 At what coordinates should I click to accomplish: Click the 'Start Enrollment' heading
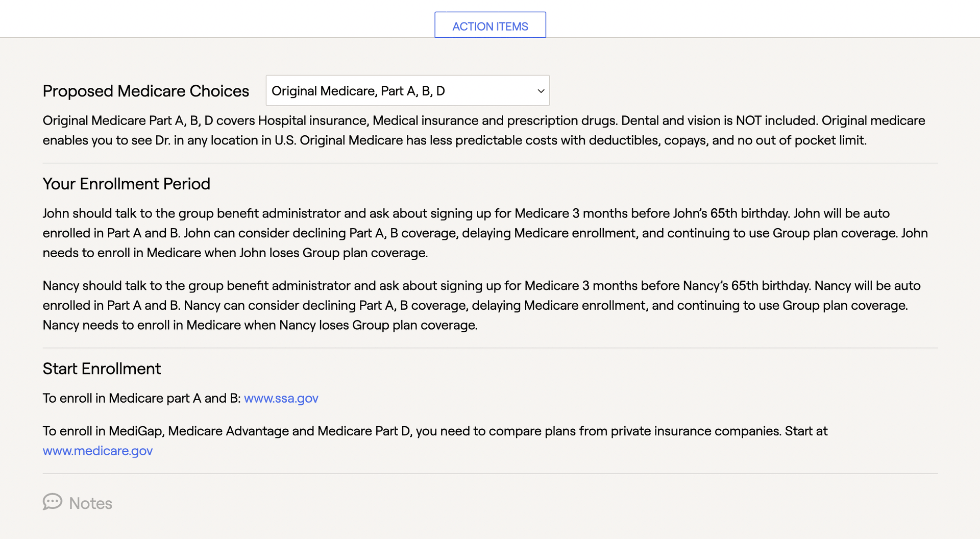tap(102, 369)
